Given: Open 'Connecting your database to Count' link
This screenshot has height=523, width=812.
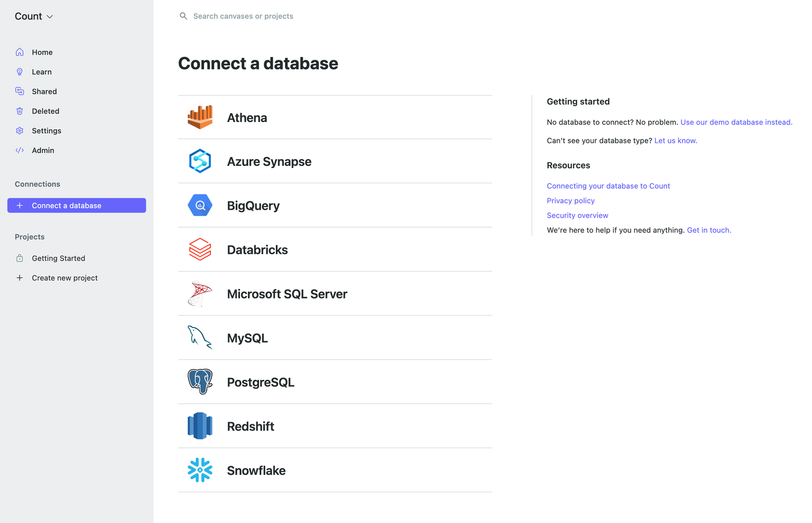Looking at the screenshot, I should (608, 186).
